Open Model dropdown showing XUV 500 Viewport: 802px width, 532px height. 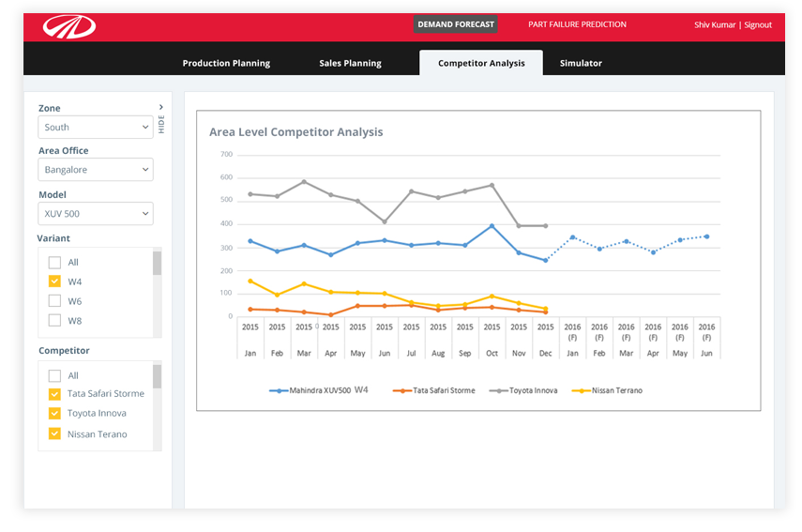pyautogui.click(x=96, y=214)
